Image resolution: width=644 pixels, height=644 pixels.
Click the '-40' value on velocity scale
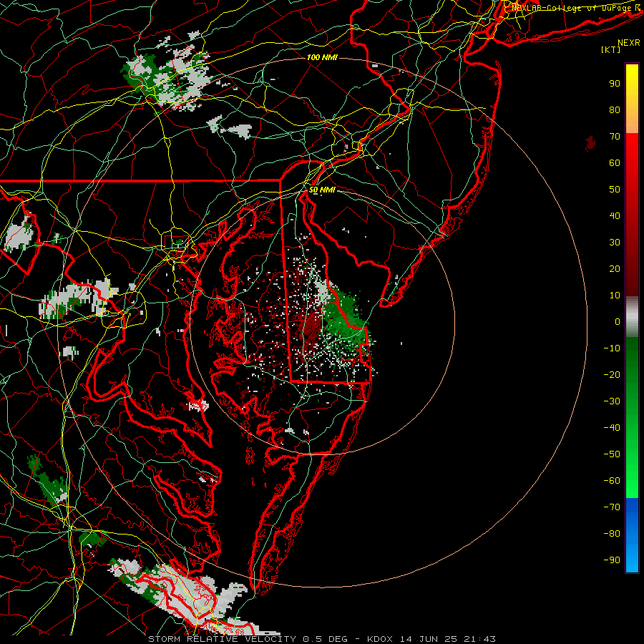(x=612, y=428)
